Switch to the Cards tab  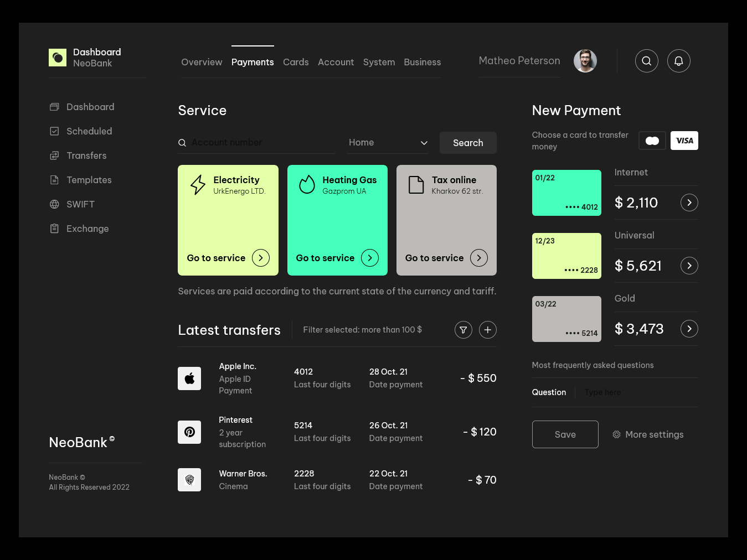(296, 62)
